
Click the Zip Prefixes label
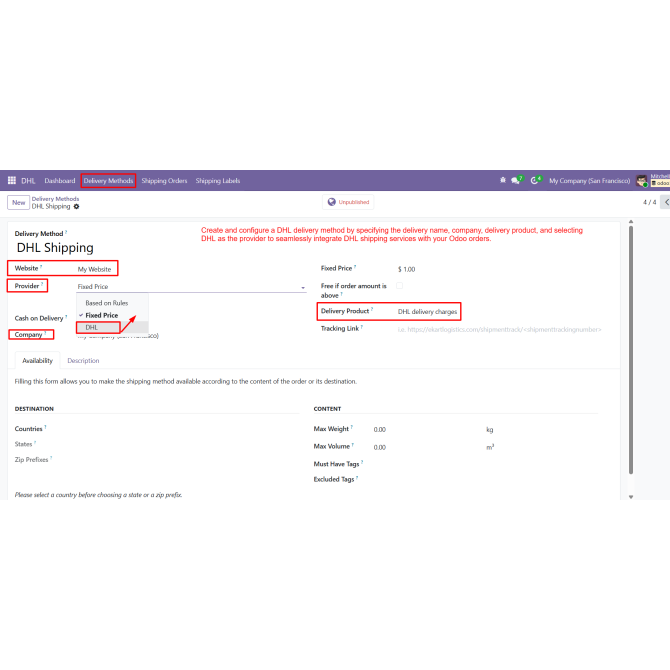(x=31, y=460)
